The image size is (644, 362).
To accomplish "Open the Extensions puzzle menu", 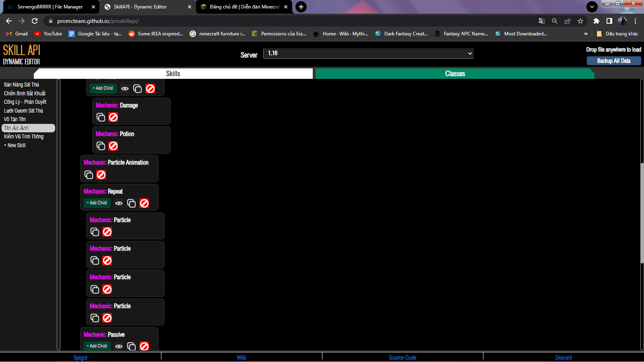I will 597,21.
